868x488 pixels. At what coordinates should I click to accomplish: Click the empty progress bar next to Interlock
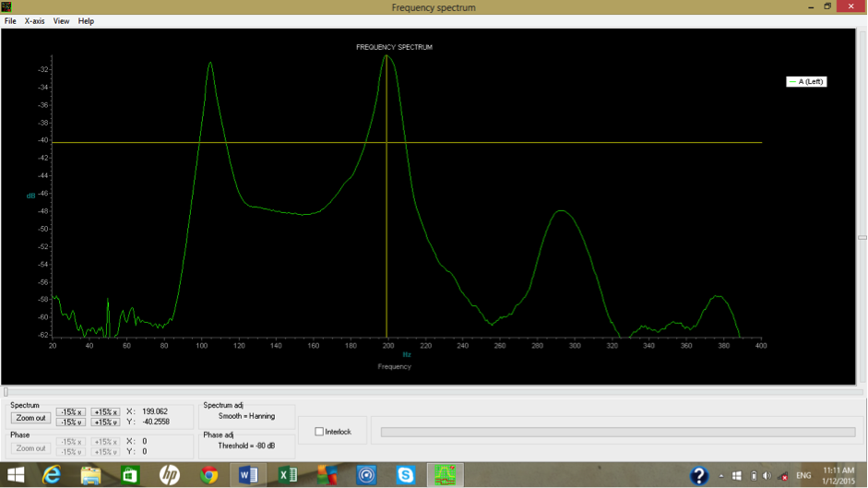tap(618, 432)
